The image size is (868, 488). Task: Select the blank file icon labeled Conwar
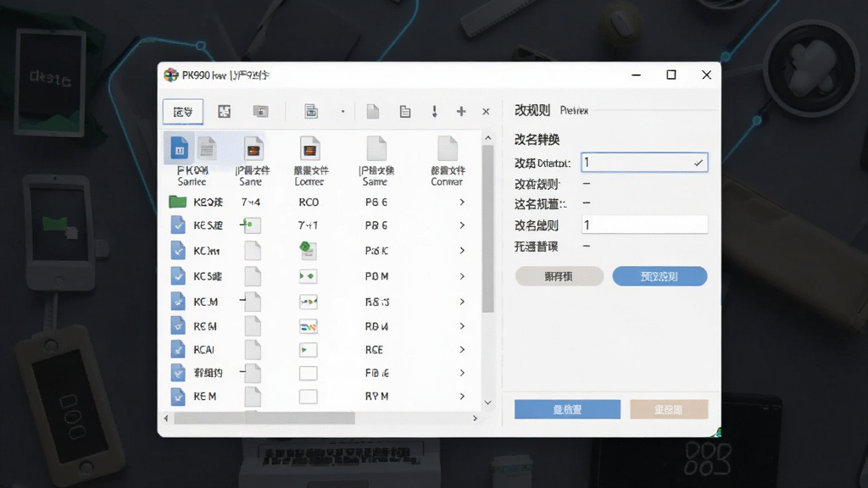448,148
